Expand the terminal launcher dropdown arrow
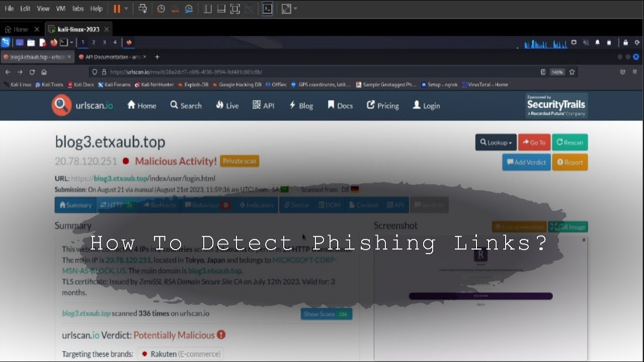This screenshot has height=362, width=644. (x=71, y=43)
